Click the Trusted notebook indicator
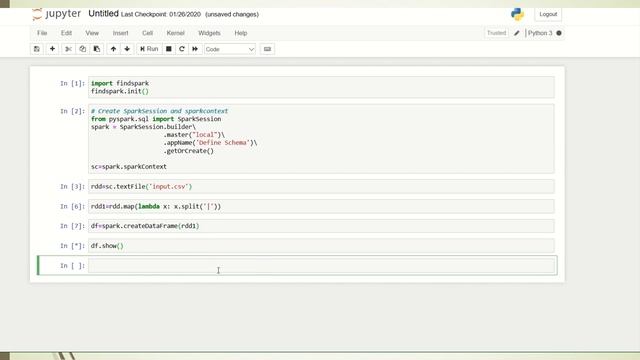Viewport: 640px width, 360px height. (x=496, y=33)
